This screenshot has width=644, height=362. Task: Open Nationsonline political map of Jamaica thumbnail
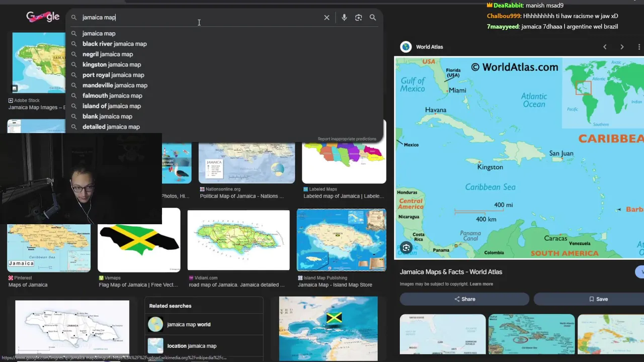pos(247,163)
